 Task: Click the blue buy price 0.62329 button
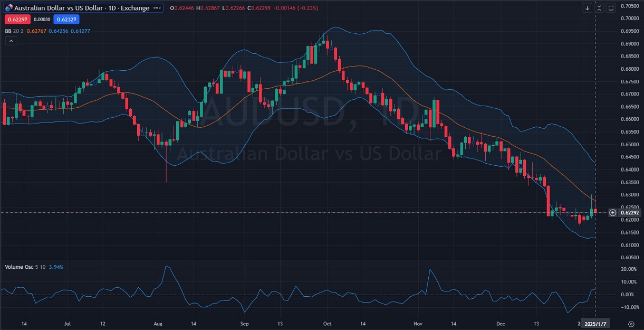[66, 20]
